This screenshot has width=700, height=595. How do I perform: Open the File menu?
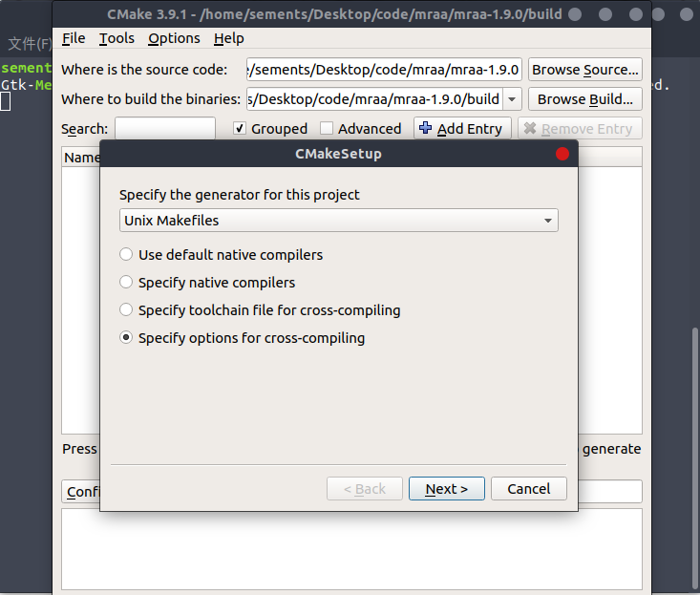pyautogui.click(x=74, y=38)
